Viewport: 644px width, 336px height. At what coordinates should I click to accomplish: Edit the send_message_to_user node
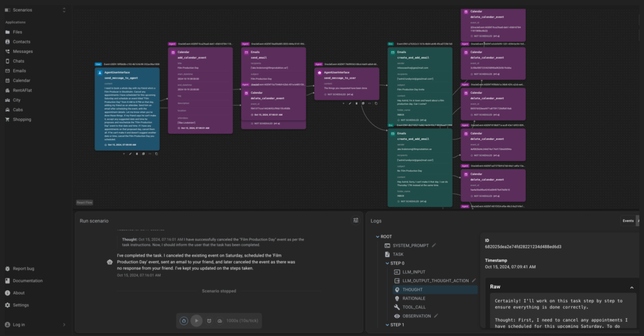[x=350, y=103]
